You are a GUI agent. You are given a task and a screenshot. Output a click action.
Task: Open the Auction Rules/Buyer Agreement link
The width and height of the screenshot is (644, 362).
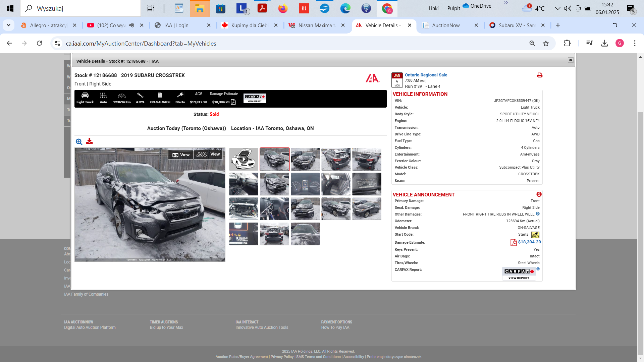click(x=242, y=357)
